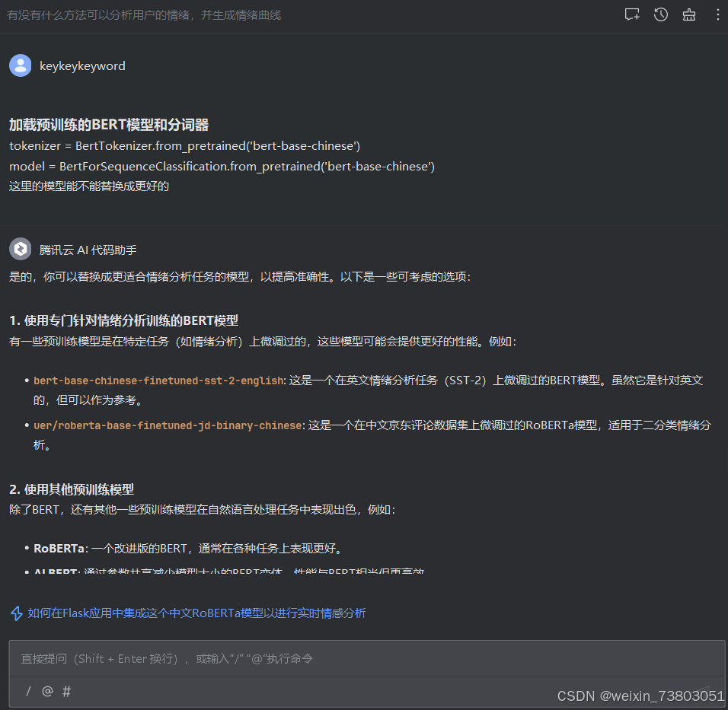
Task: Click the 腾讯云 AI 代码助手 name label
Action: click(x=88, y=250)
